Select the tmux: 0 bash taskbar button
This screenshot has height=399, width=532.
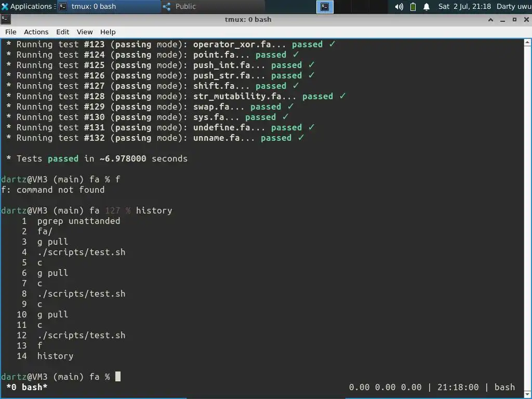click(109, 6)
